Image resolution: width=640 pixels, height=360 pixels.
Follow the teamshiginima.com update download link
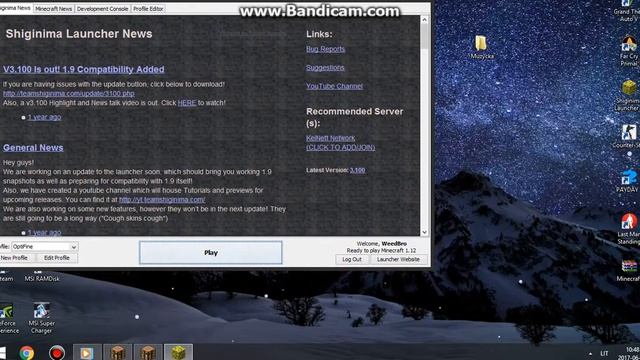point(69,93)
